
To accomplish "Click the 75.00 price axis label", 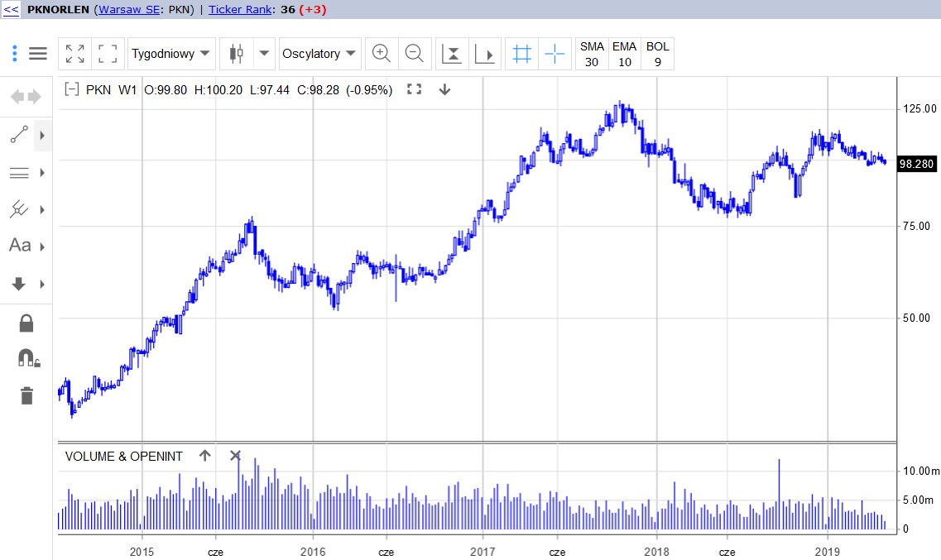I will [916, 226].
